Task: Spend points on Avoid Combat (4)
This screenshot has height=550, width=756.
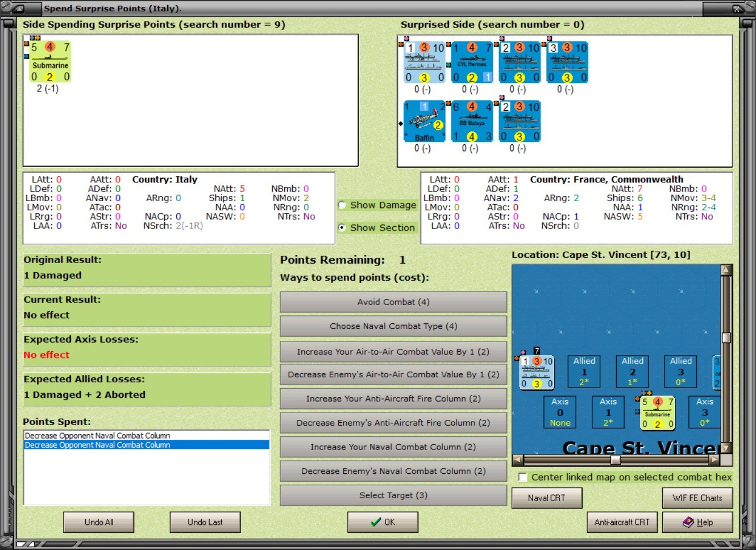Action: pos(393,302)
